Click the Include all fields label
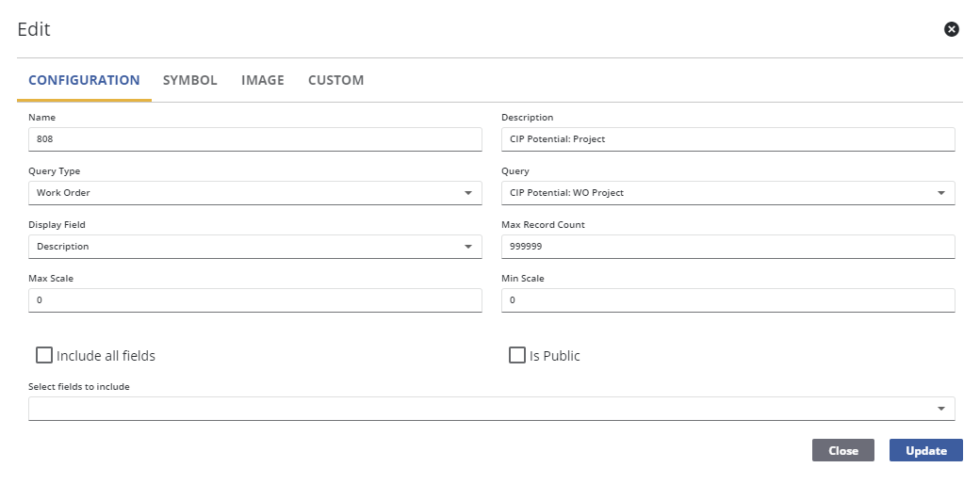This screenshot has width=980, height=484. click(x=106, y=356)
